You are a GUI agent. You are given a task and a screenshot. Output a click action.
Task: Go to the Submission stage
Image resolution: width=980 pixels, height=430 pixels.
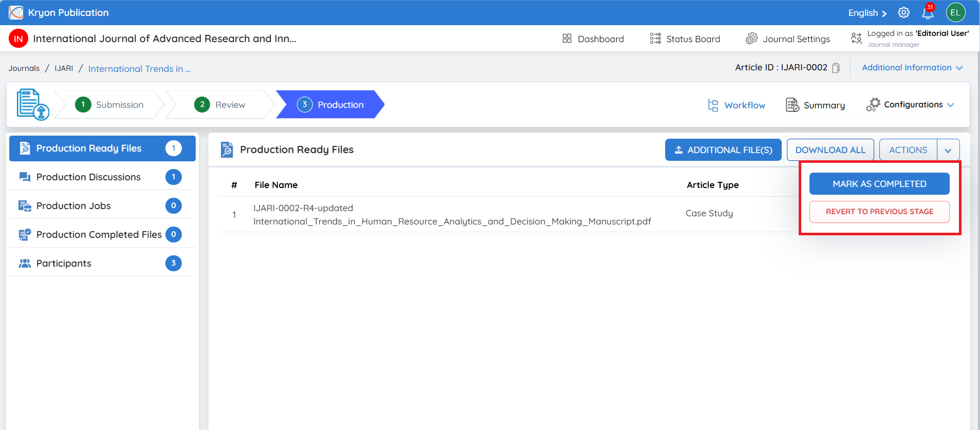(x=109, y=104)
